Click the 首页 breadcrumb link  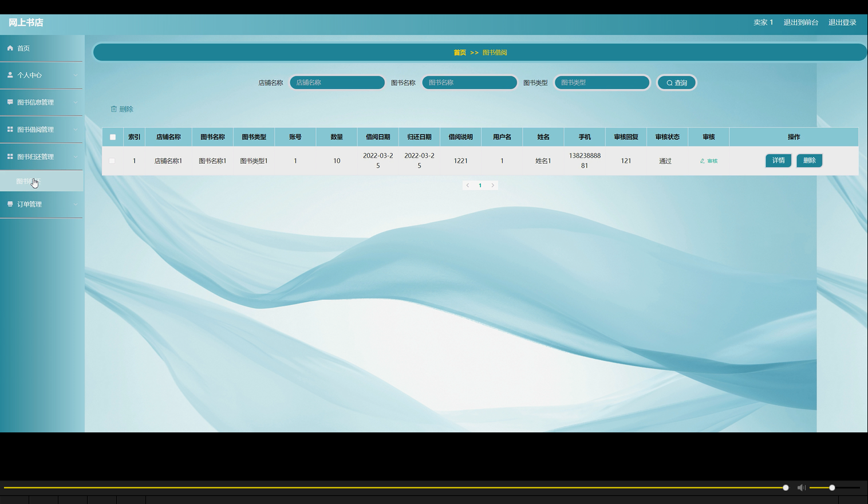pos(459,52)
